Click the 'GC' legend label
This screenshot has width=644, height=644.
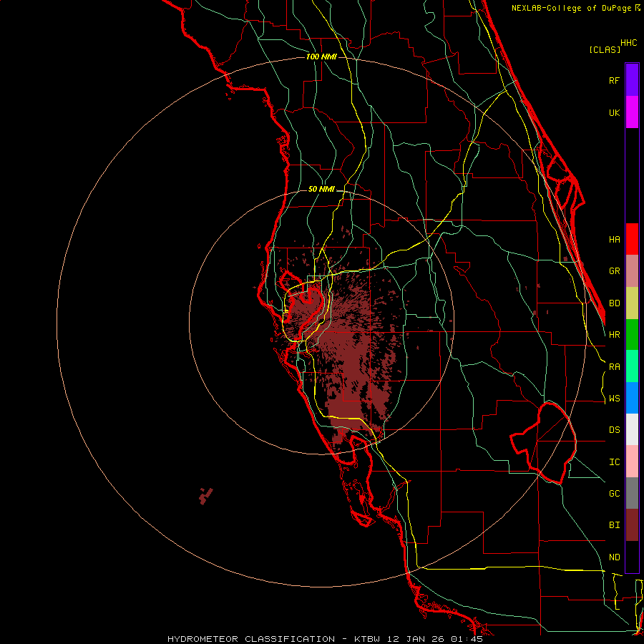click(x=614, y=494)
